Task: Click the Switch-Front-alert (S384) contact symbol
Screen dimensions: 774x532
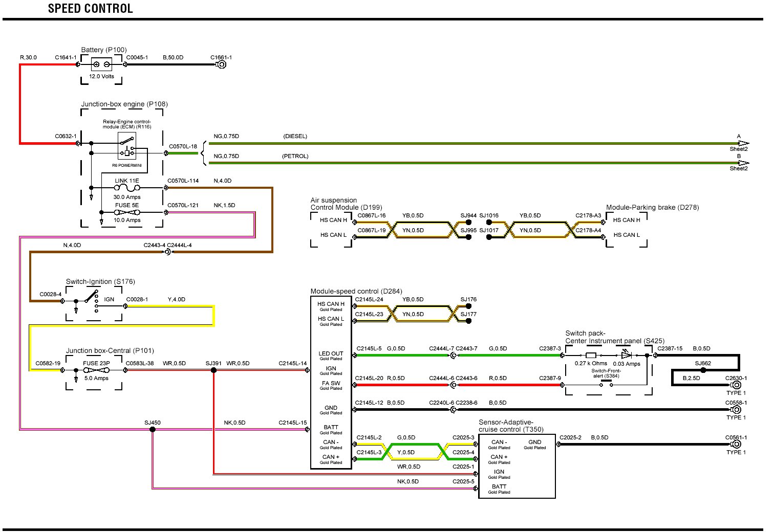Action: click(606, 384)
